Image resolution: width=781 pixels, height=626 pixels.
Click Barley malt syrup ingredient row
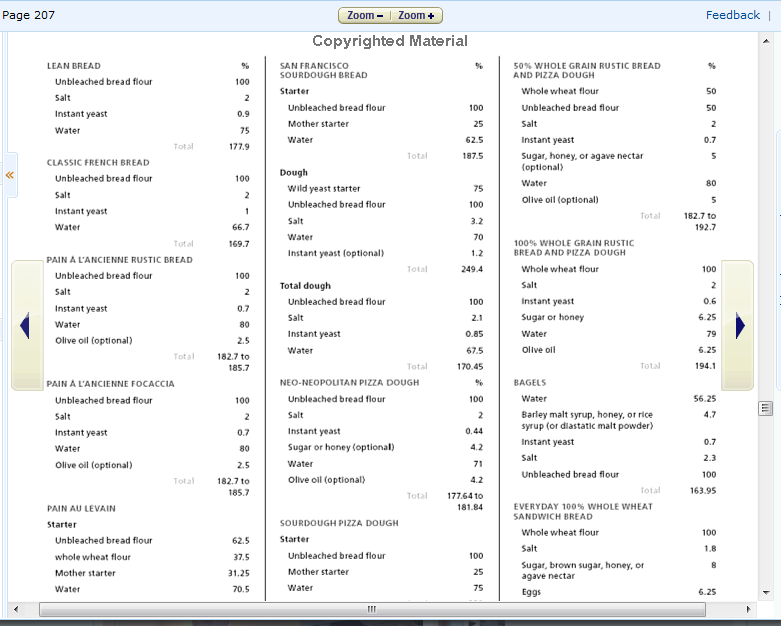(619, 420)
